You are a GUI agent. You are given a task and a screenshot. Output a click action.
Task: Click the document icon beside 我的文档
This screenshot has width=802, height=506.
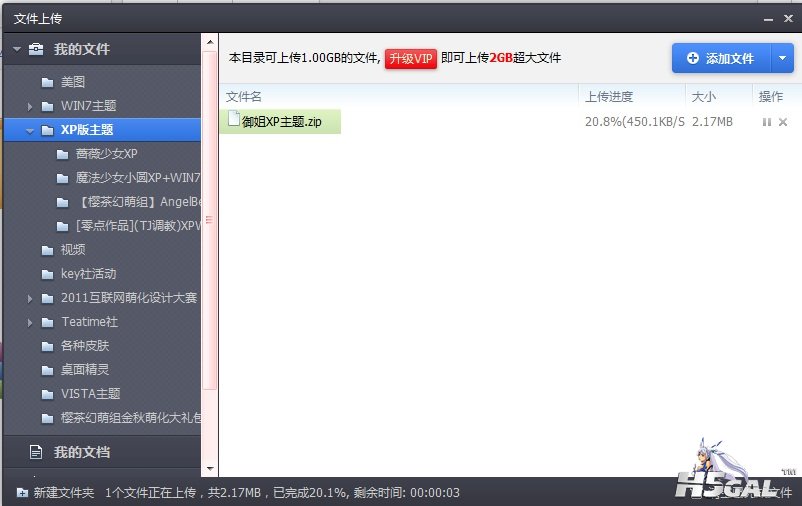pos(36,452)
